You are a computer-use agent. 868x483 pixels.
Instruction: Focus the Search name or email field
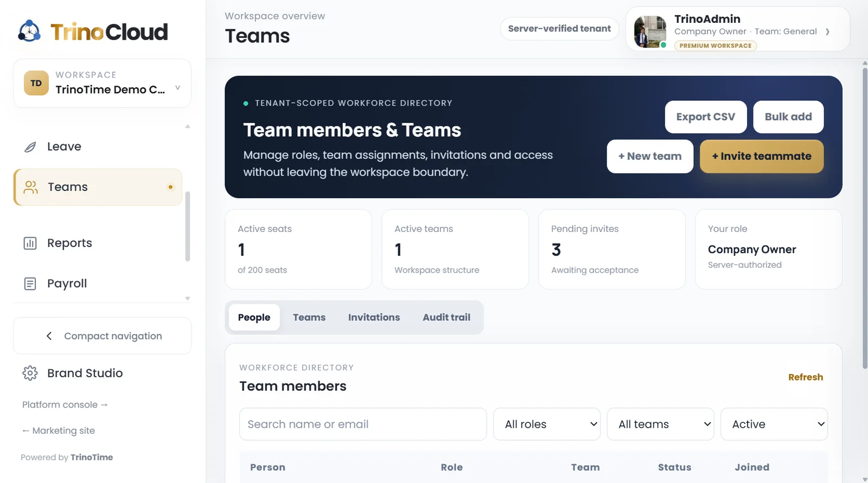(363, 424)
